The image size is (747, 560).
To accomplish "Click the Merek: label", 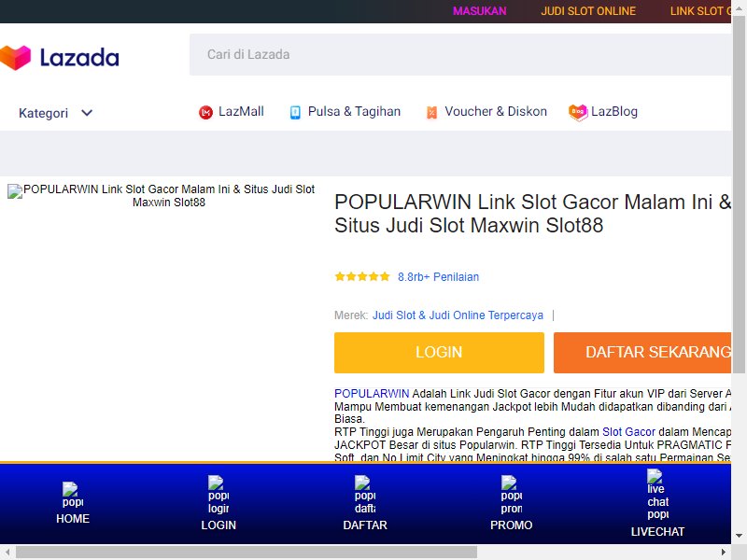I will (x=351, y=315).
